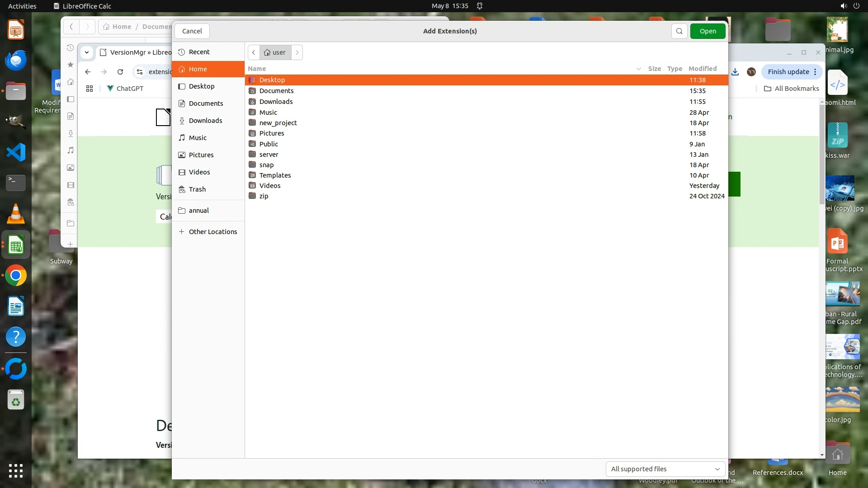Sort files by the Type column
868x488 pixels.
click(x=675, y=69)
